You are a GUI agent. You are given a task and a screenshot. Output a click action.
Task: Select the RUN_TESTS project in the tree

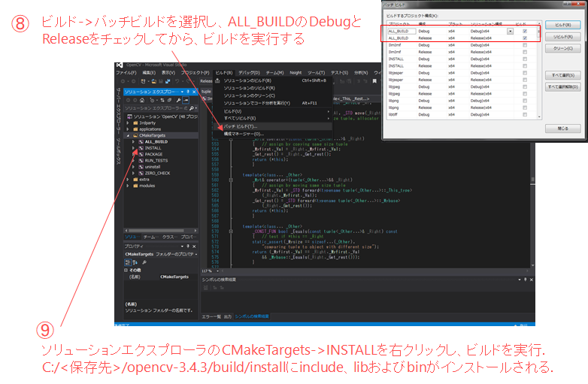(x=156, y=161)
